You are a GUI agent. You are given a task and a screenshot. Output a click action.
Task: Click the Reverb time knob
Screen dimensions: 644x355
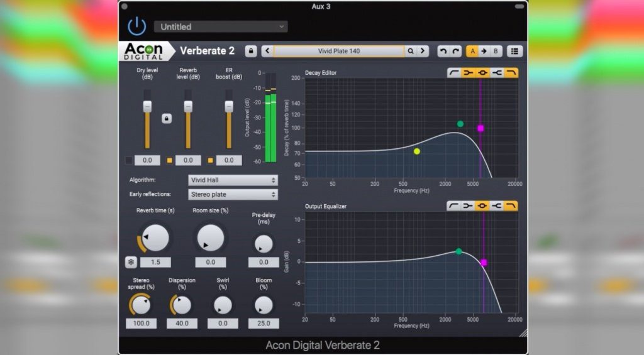[155, 238]
